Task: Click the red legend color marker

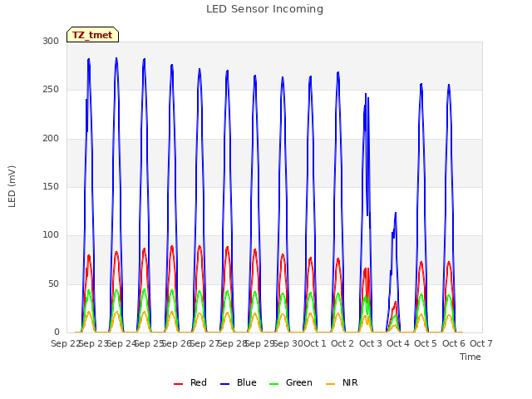Action: 178,384
